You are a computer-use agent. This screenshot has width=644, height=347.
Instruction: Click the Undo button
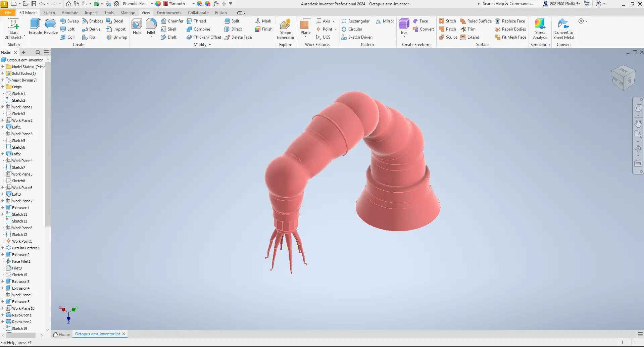(42, 4)
